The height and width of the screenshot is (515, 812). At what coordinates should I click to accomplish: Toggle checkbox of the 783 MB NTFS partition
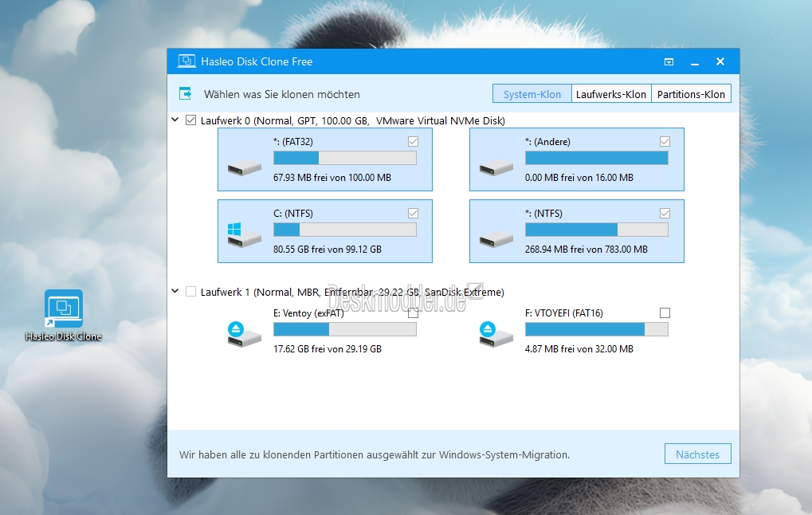(x=665, y=213)
